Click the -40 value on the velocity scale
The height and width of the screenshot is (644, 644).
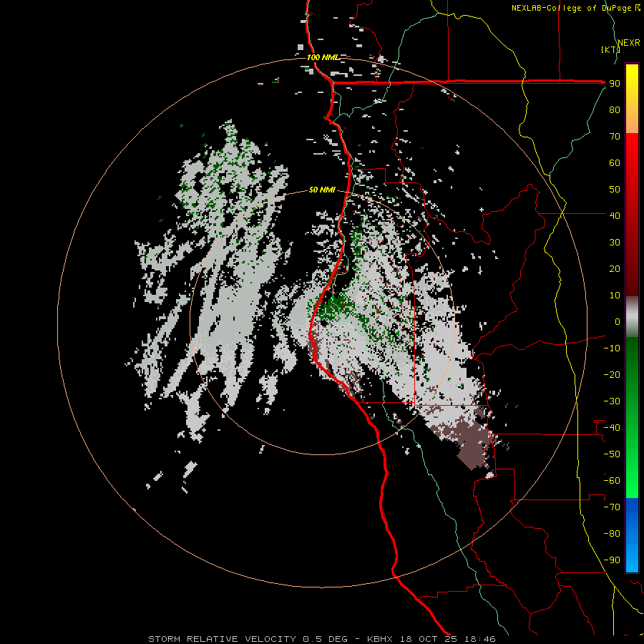tap(612, 428)
